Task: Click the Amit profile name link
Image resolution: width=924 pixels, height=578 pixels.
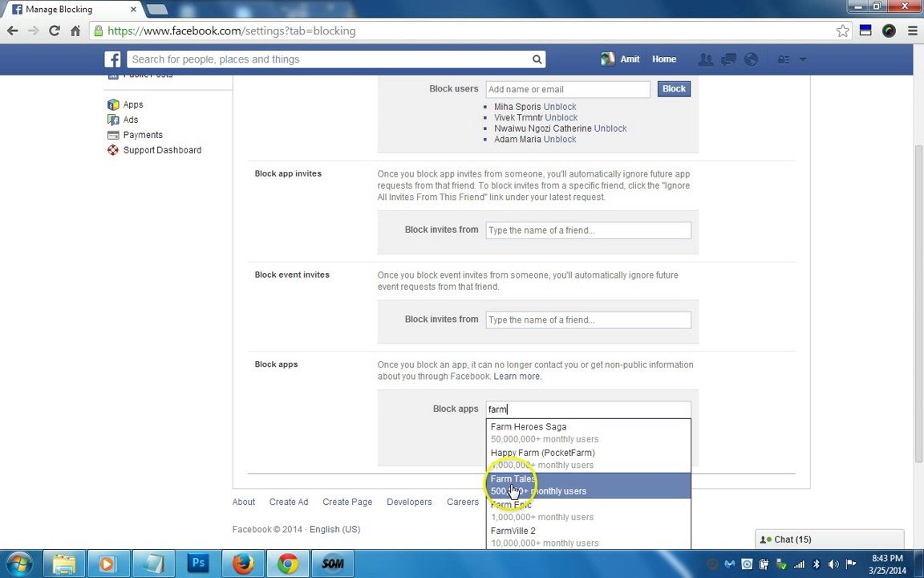Action: click(630, 59)
